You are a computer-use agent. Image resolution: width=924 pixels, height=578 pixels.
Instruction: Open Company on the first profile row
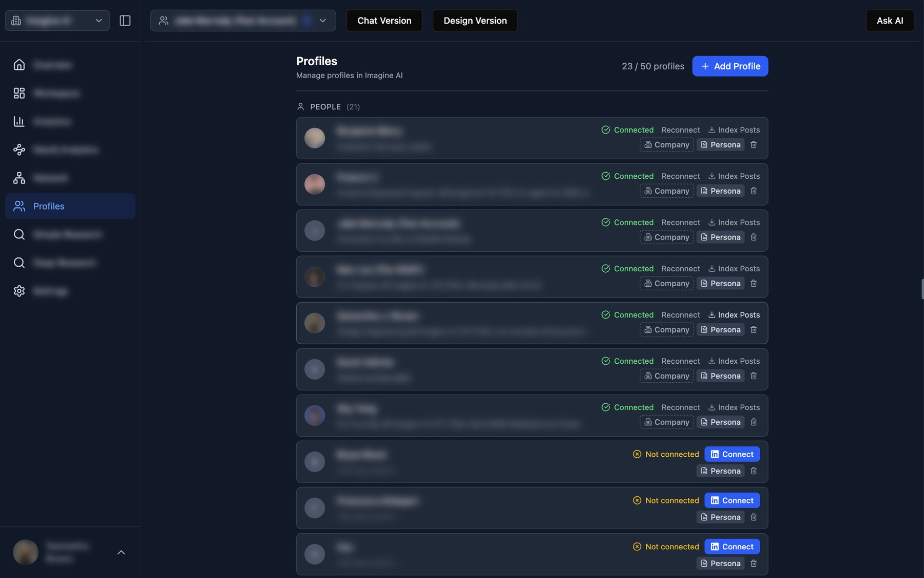(667, 145)
